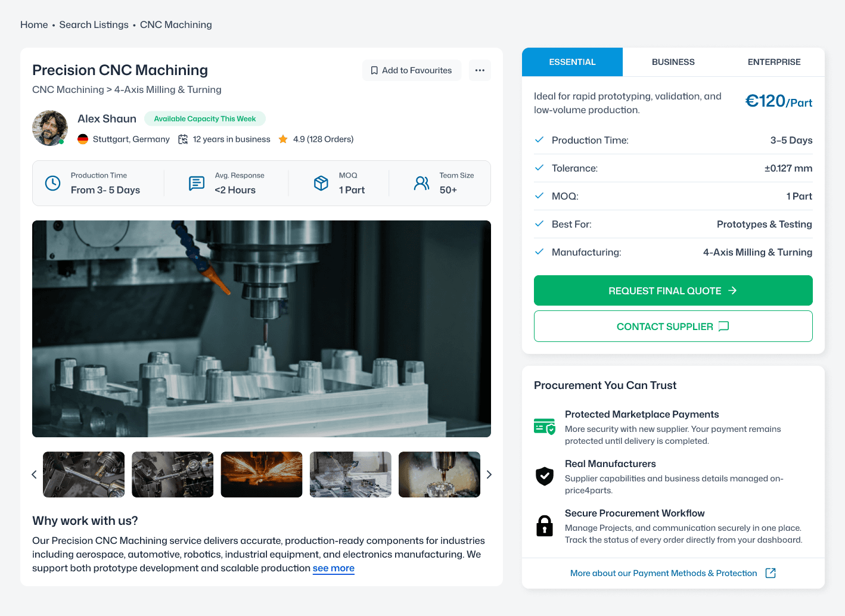The height and width of the screenshot is (616, 845).
Task: Click the Secure Procurement Workflow lock icon
Action: point(545,526)
